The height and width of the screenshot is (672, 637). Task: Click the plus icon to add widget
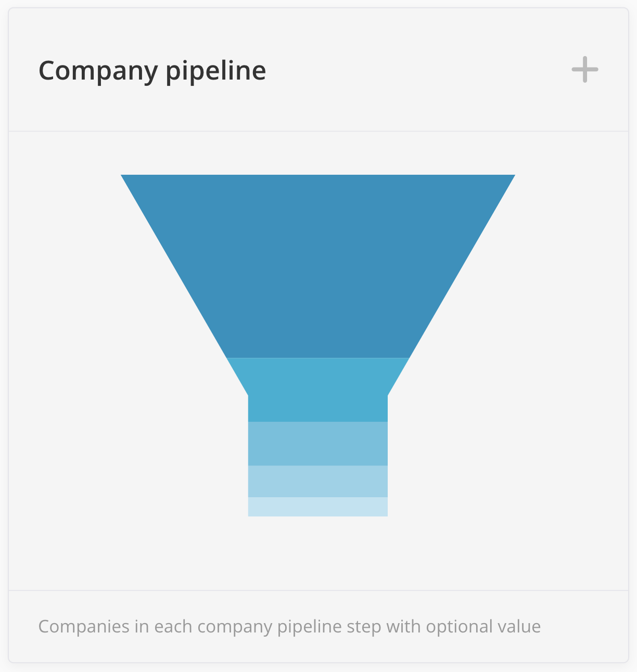point(584,70)
